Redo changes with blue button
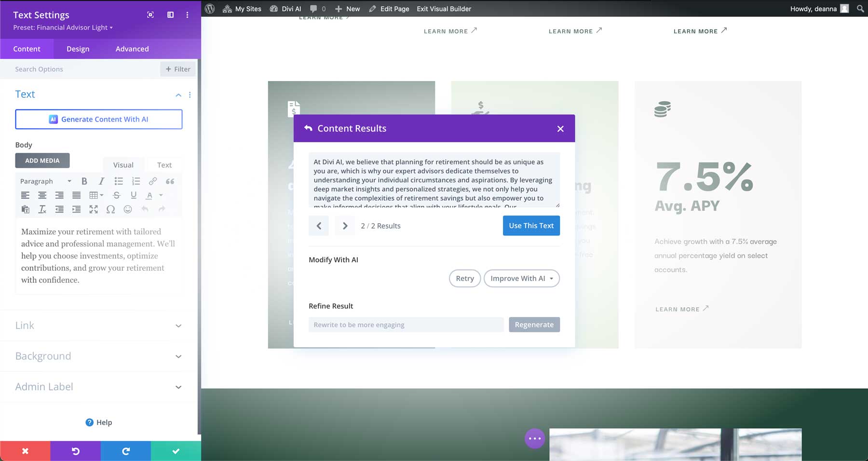868x461 pixels. pyautogui.click(x=126, y=451)
